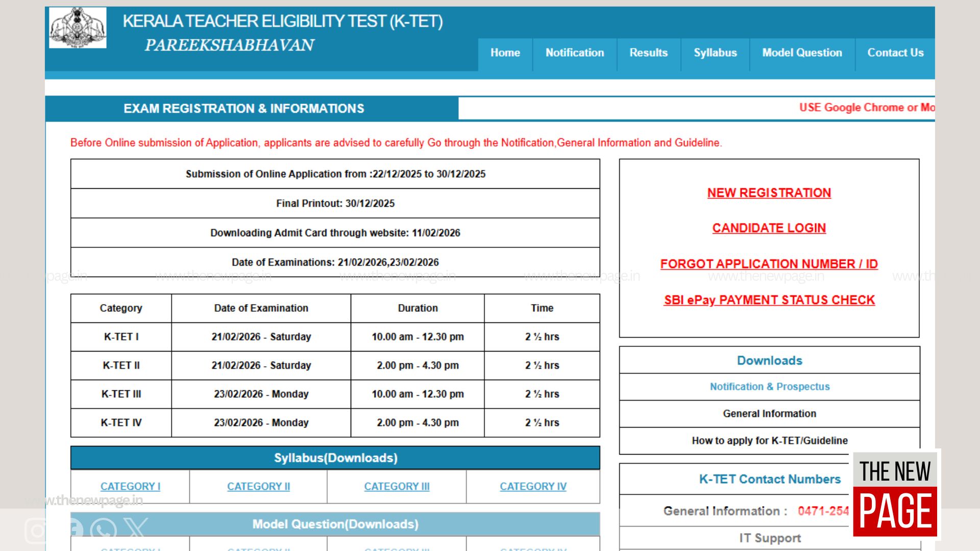Viewport: 980px width, 551px height.
Task: Open the Home menu item
Action: pos(505,53)
